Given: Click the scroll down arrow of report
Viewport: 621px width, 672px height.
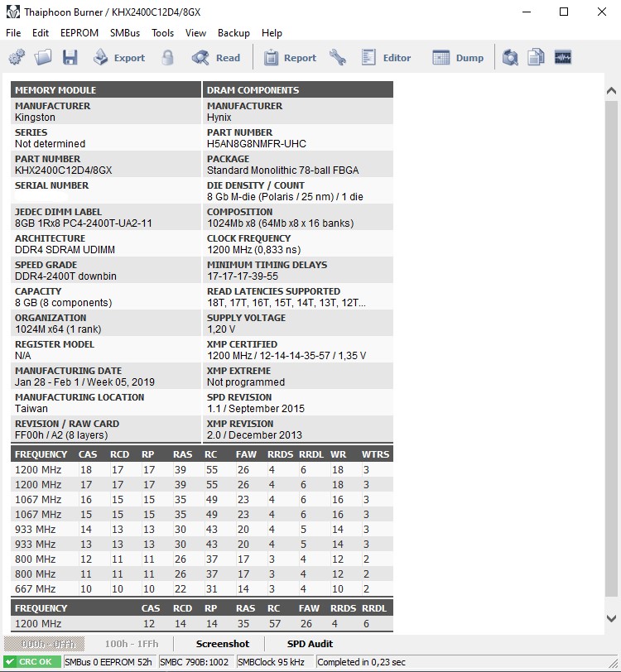Looking at the screenshot, I should 612,618.
